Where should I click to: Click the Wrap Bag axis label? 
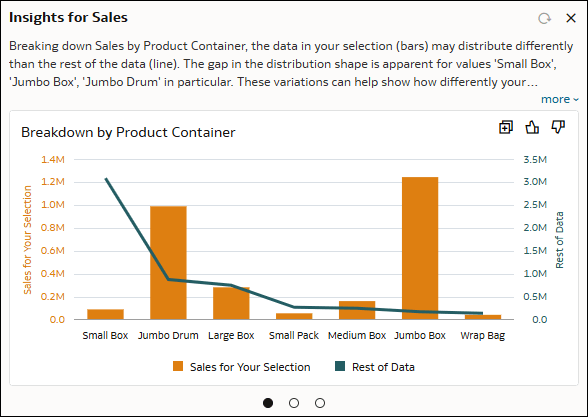coord(483,335)
